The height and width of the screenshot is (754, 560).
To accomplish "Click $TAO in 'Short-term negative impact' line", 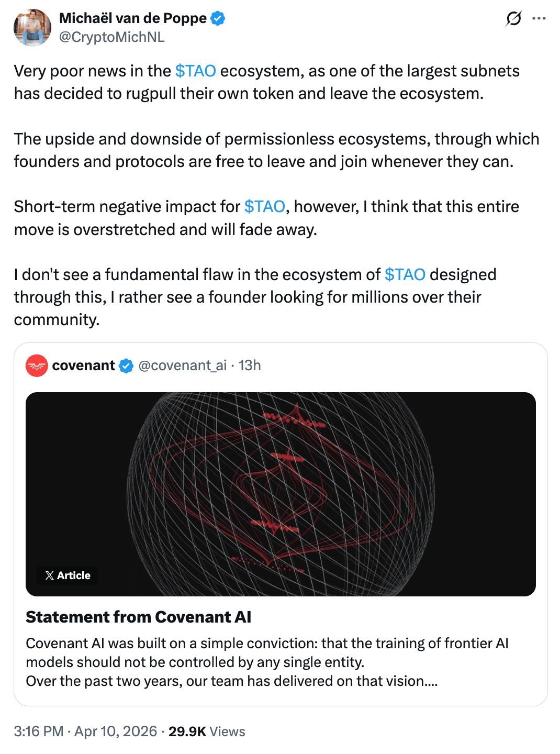I will pos(265,206).
